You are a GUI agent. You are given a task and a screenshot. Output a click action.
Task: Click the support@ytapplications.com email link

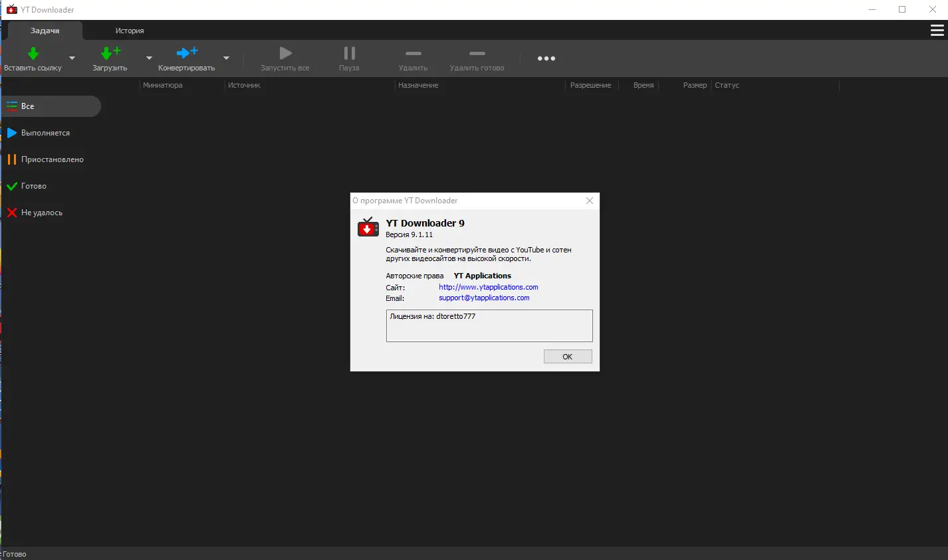485,298
